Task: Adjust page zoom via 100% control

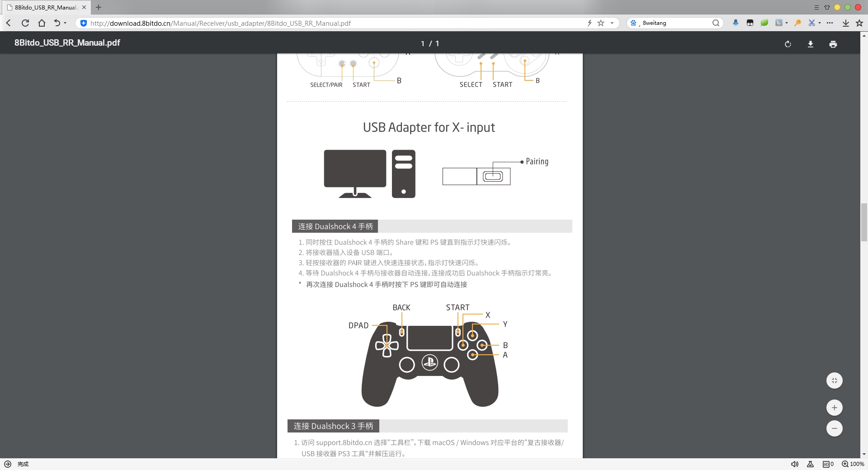Action: tap(854, 464)
